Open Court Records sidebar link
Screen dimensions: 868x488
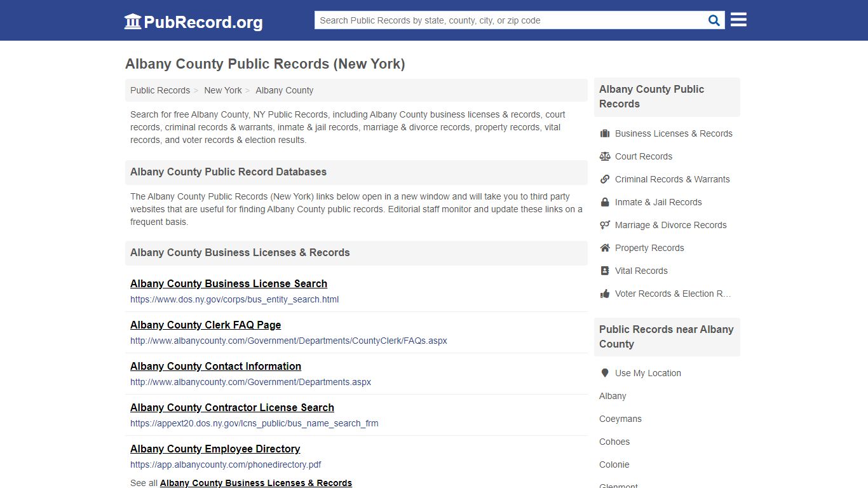coord(644,156)
